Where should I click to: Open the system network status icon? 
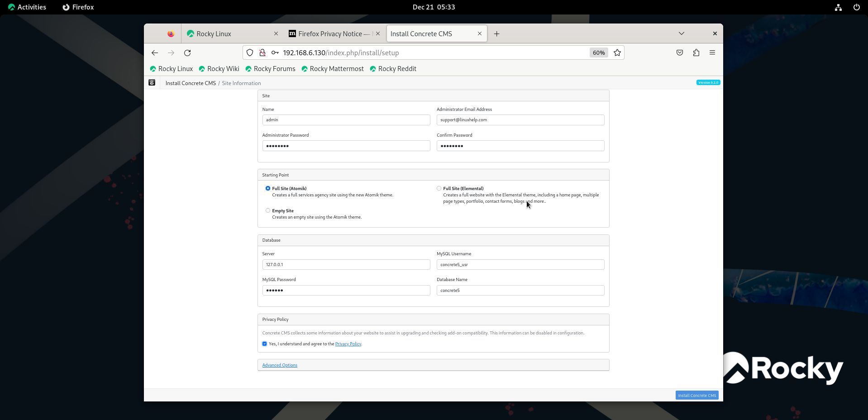[839, 7]
